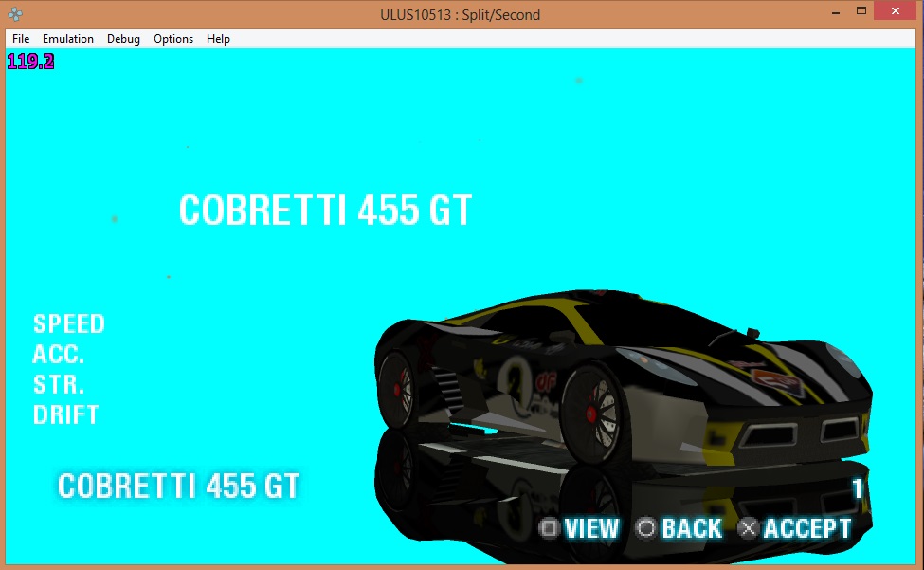The height and width of the screenshot is (570, 924).
Task: Select the SPEED stat label
Action: point(69,324)
